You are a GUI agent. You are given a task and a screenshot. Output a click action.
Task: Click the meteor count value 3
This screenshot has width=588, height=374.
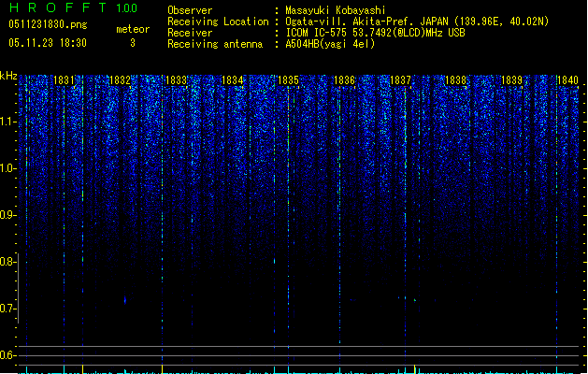(133, 43)
